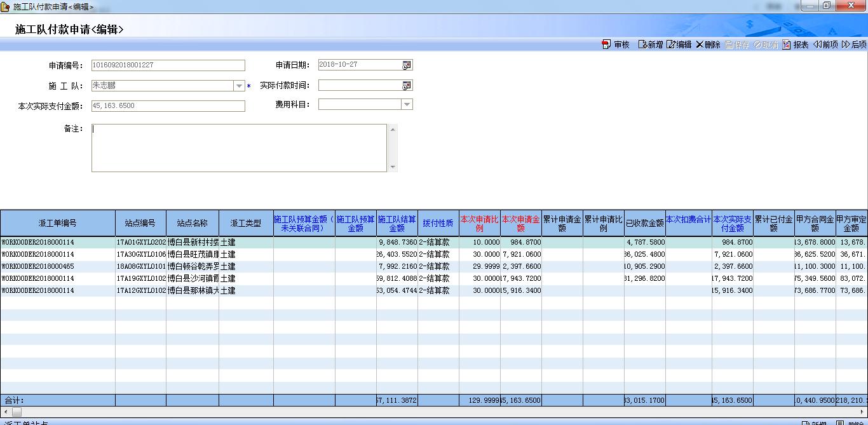Click the 审核 (audit) toolbar icon
Viewport: 868px width, 425px height.
coord(615,44)
